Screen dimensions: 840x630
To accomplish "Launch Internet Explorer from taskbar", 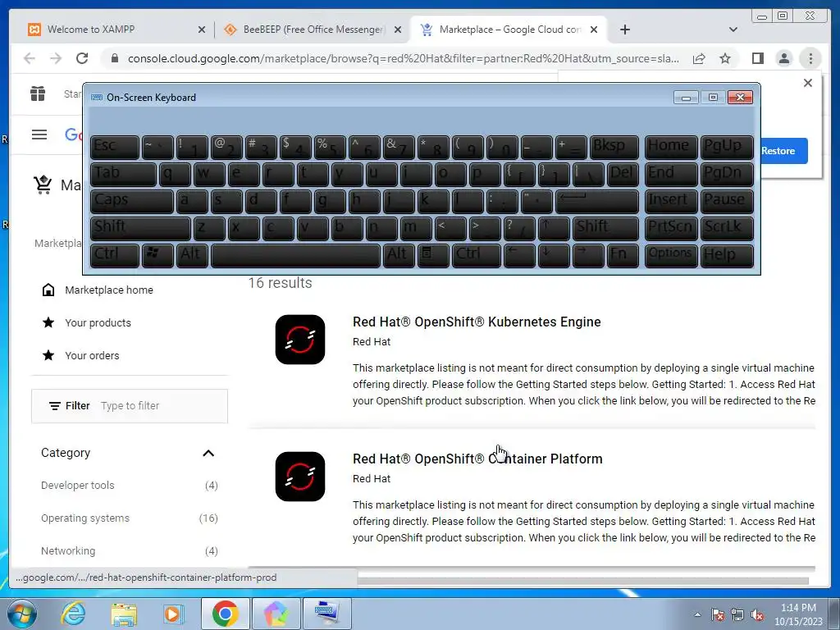I will tap(73, 614).
